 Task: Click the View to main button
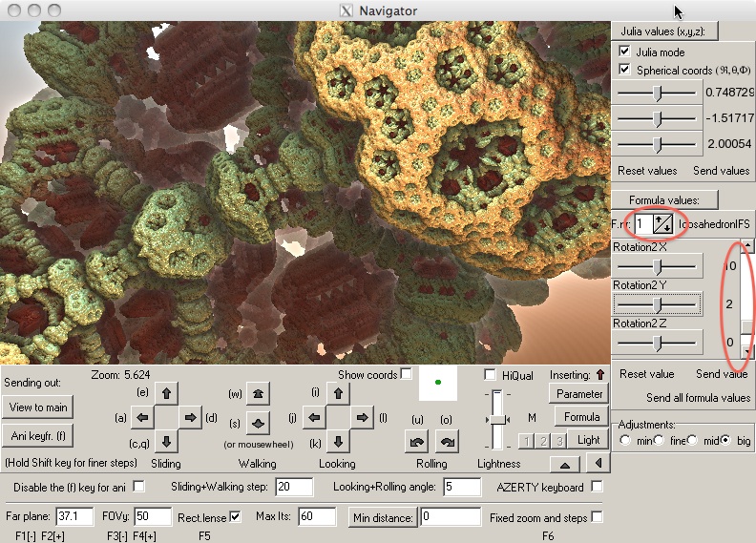point(38,407)
